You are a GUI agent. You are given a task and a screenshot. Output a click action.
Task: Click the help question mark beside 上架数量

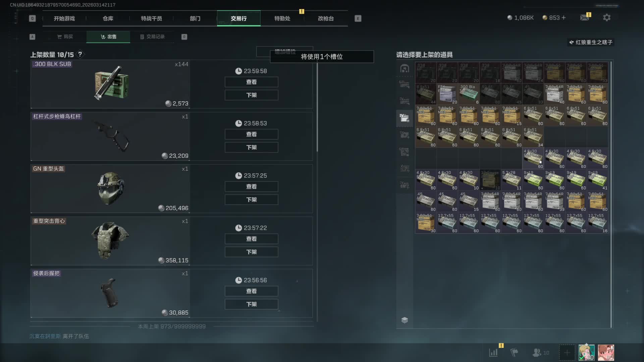tap(80, 54)
